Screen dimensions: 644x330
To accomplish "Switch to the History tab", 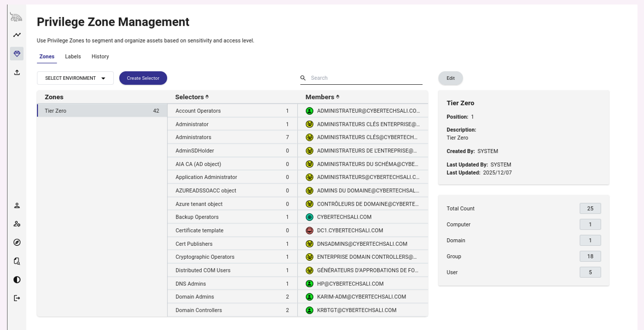I will pos(100,57).
